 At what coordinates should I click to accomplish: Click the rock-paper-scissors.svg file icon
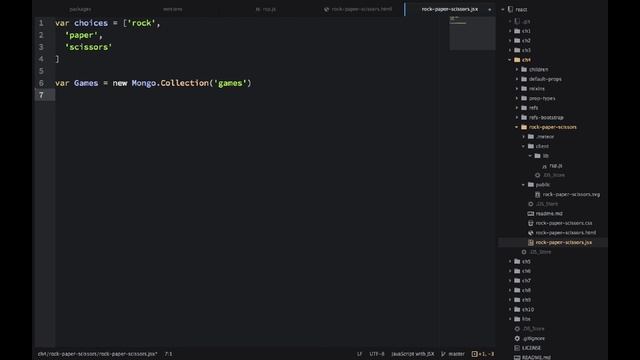click(x=538, y=194)
